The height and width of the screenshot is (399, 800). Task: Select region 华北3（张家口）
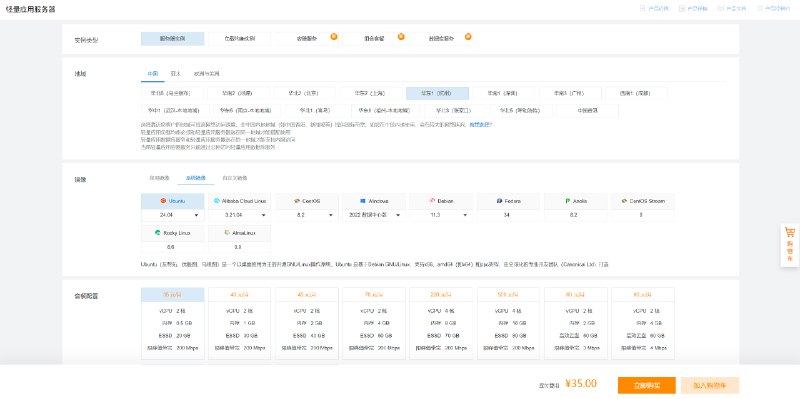click(x=454, y=110)
